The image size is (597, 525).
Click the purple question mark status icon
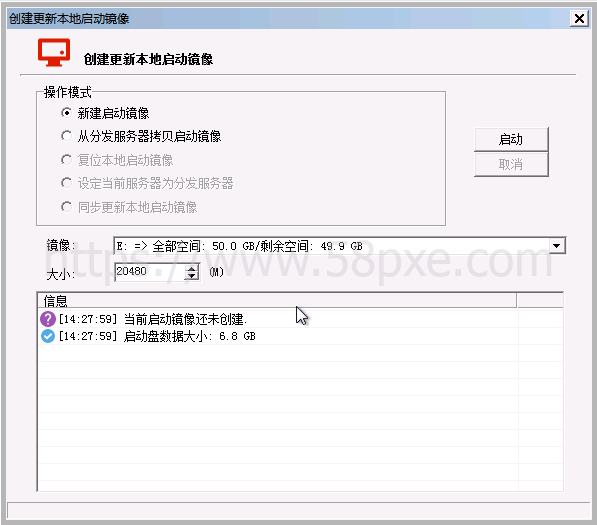pyautogui.click(x=48, y=319)
